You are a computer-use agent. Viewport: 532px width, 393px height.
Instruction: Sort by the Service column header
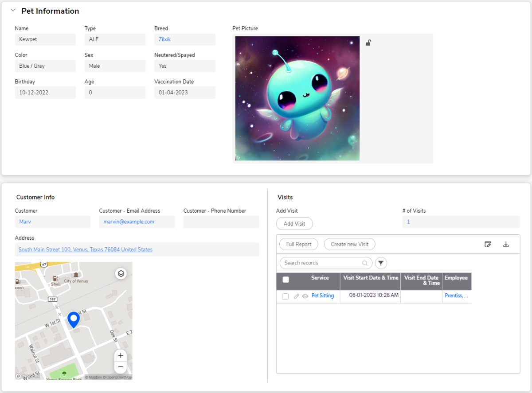point(320,278)
